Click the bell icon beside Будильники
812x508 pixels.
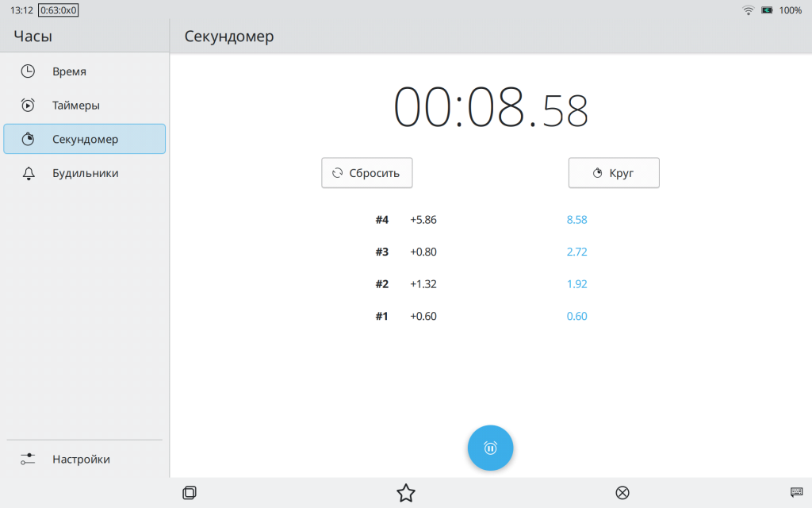click(28, 173)
